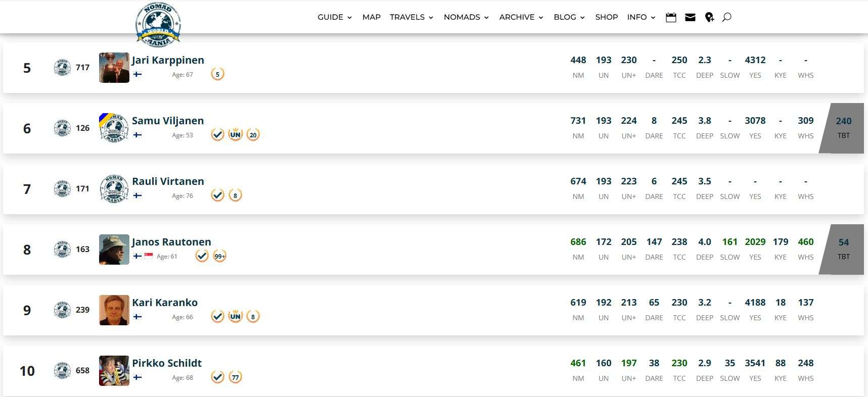
Task: Click Samu Viljanen's UN badge
Action: tap(235, 135)
